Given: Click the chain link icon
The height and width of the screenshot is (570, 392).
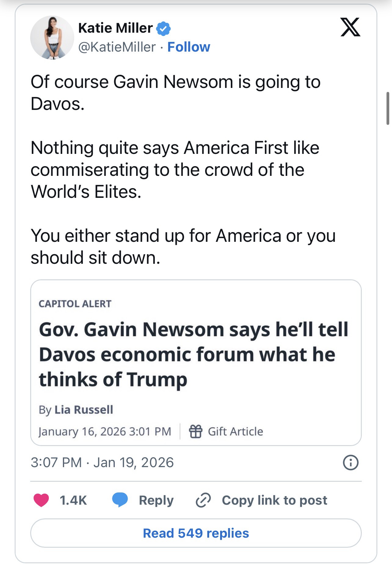Looking at the screenshot, I should click(x=203, y=500).
